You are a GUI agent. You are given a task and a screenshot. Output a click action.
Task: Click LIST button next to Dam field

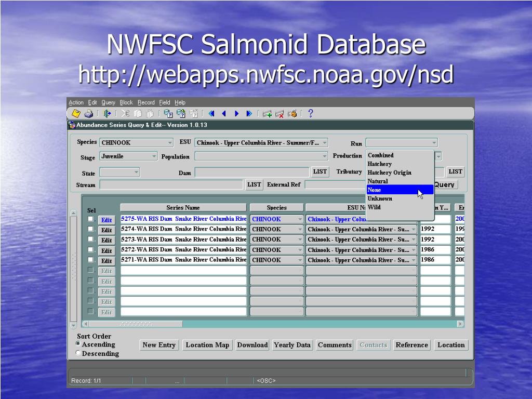point(320,171)
